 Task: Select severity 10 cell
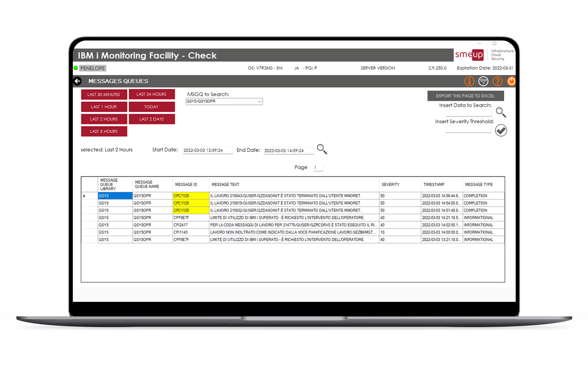[400, 232]
